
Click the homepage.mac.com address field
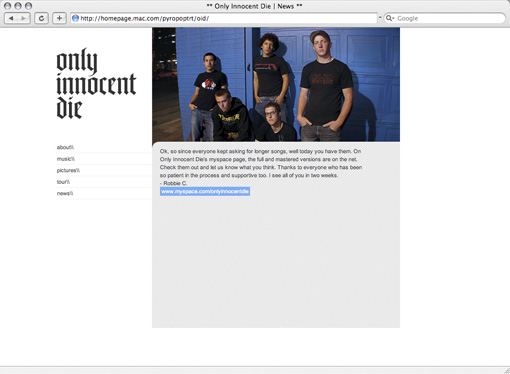coord(224,18)
